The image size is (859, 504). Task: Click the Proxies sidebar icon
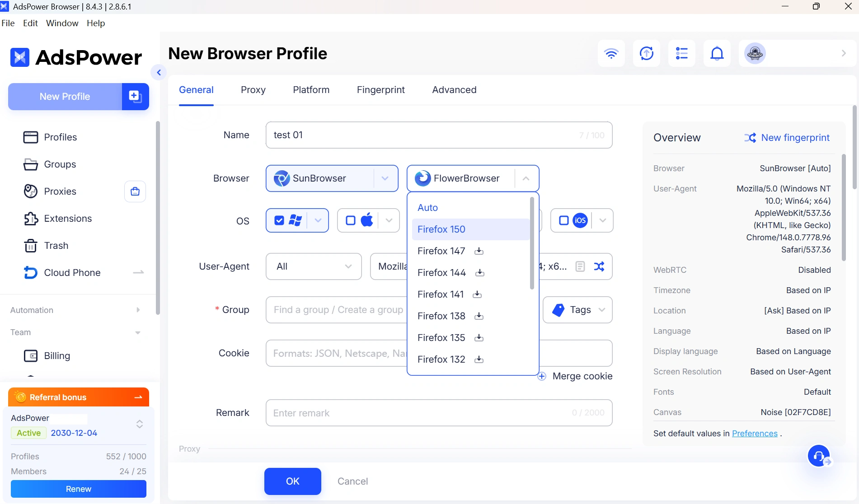[30, 191]
